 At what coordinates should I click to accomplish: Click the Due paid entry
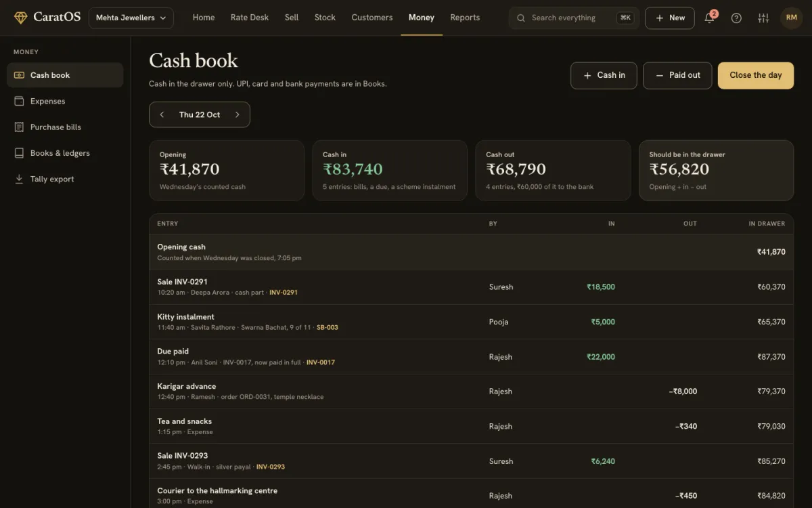472,357
